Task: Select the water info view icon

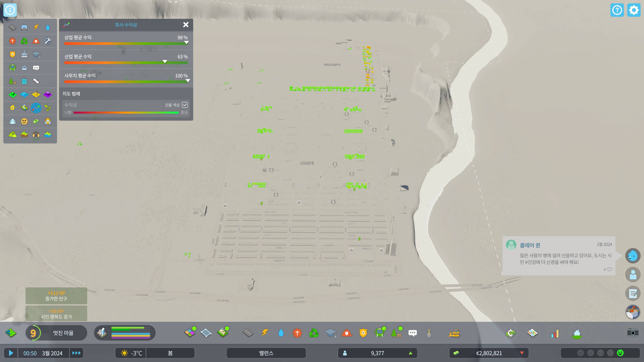Action: click(48, 27)
